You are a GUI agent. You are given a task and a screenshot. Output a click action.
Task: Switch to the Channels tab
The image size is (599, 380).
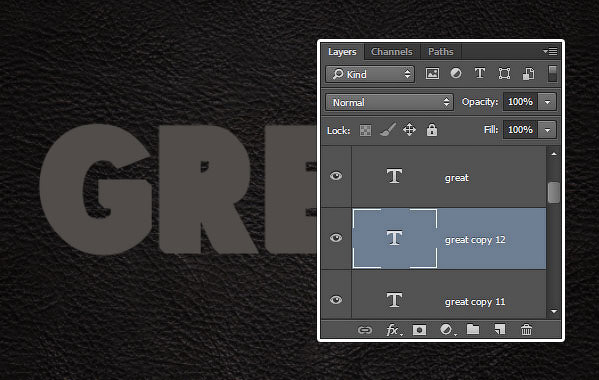pyautogui.click(x=392, y=52)
